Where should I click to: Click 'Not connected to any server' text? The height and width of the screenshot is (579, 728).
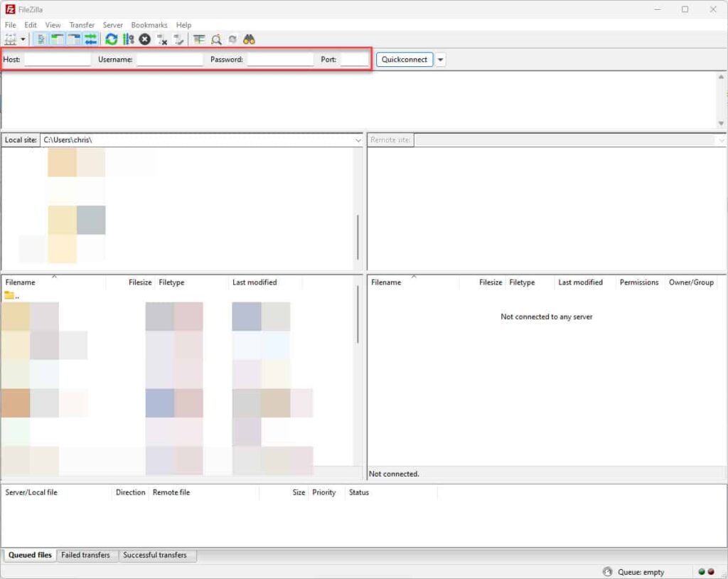point(547,317)
